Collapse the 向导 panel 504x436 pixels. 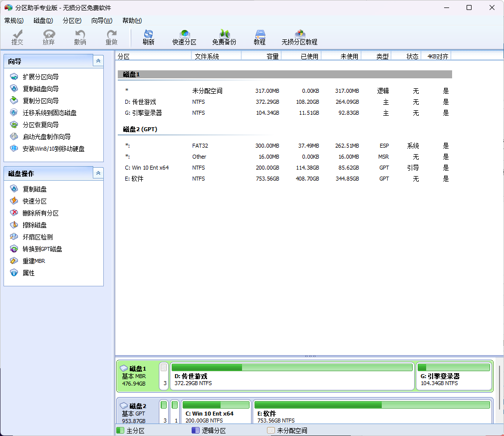98,61
